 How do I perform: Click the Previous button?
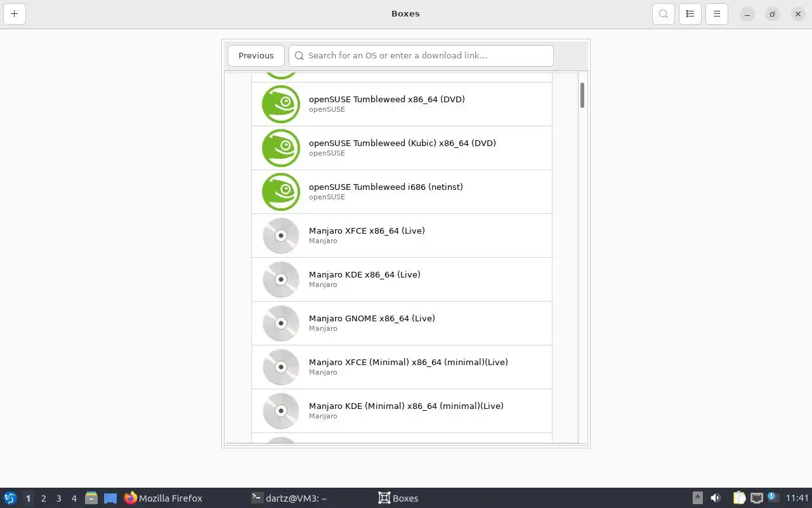coord(256,56)
